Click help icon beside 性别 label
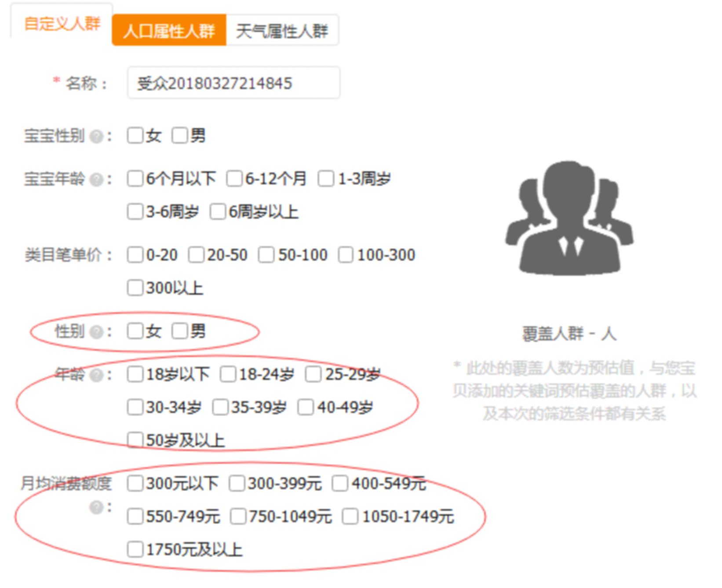The width and height of the screenshot is (722, 588). (x=96, y=332)
